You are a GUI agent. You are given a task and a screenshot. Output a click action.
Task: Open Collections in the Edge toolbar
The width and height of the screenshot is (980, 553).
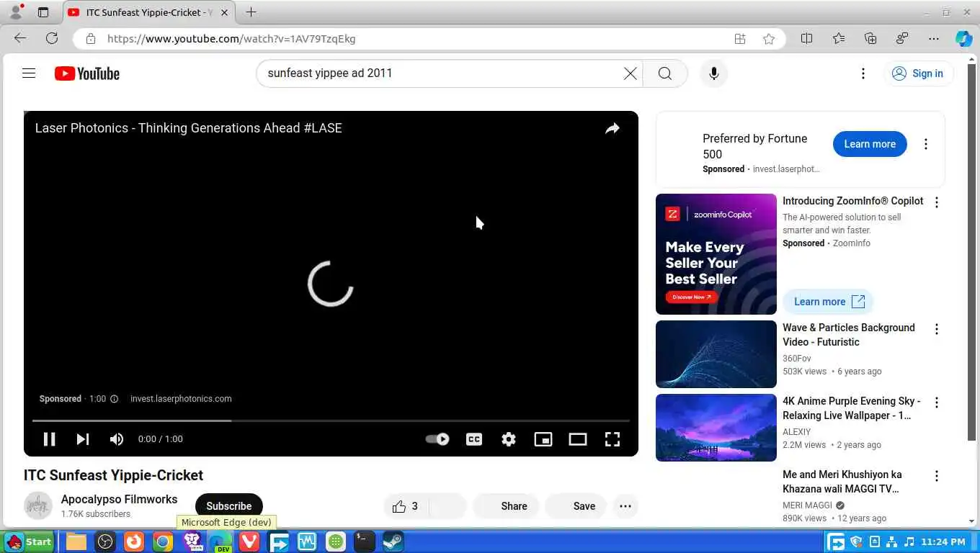[x=870, y=39]
